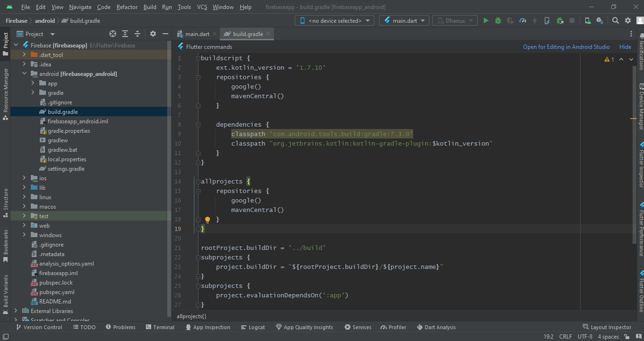Expand the app folder under android
This screenshot has height=341, width=644.
coord(33,83)
